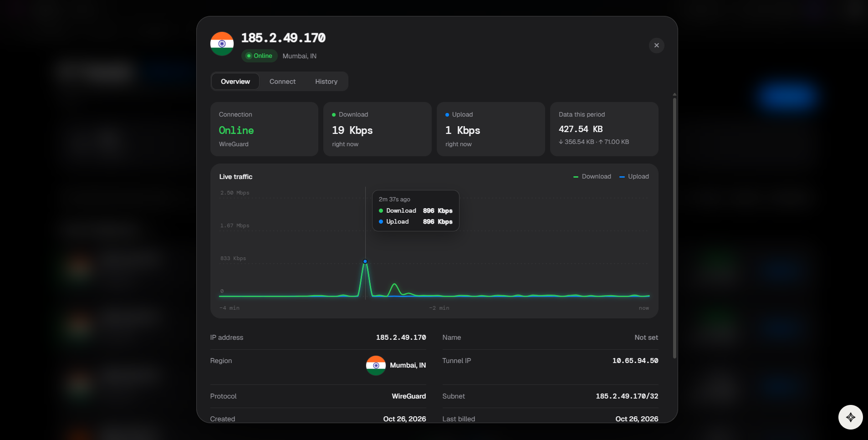
Task: Click the Download 19 Kbps card
Action: click(x=378, y=129)
